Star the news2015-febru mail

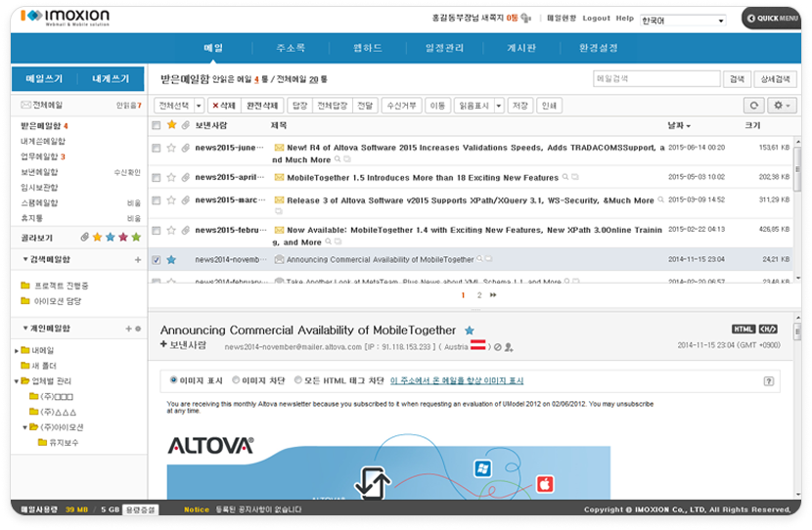click(x=171, y=231)
